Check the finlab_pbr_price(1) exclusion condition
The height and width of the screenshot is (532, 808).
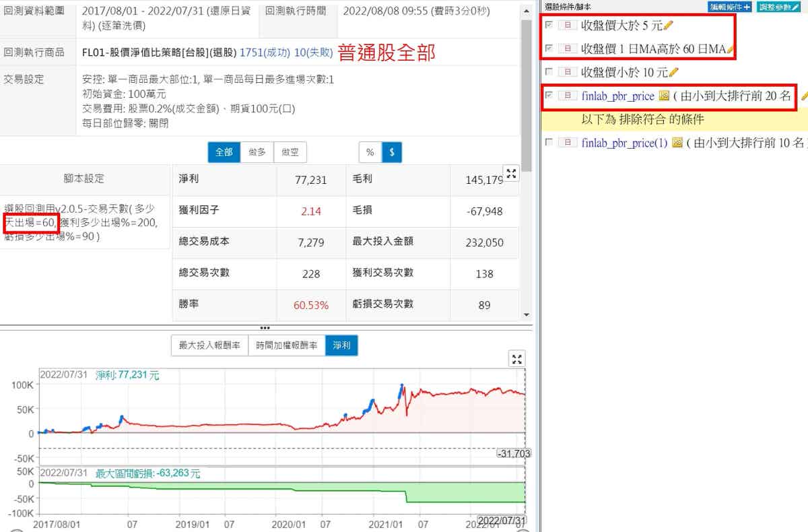[549, 143]
